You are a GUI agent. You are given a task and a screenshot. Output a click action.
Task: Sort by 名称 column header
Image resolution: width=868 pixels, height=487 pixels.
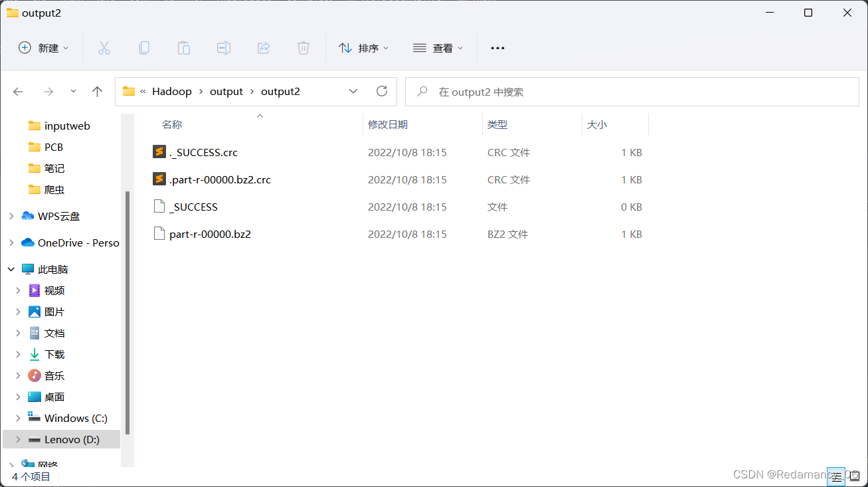click(x=172, y=124)
